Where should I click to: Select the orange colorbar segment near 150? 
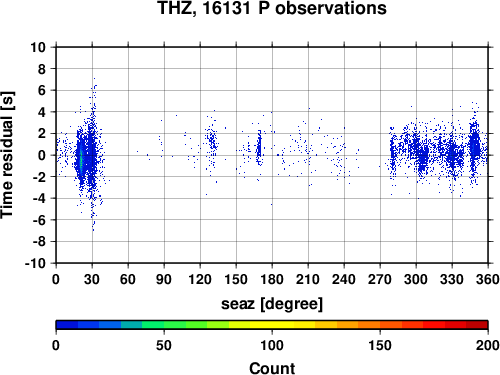click(380, 325)
